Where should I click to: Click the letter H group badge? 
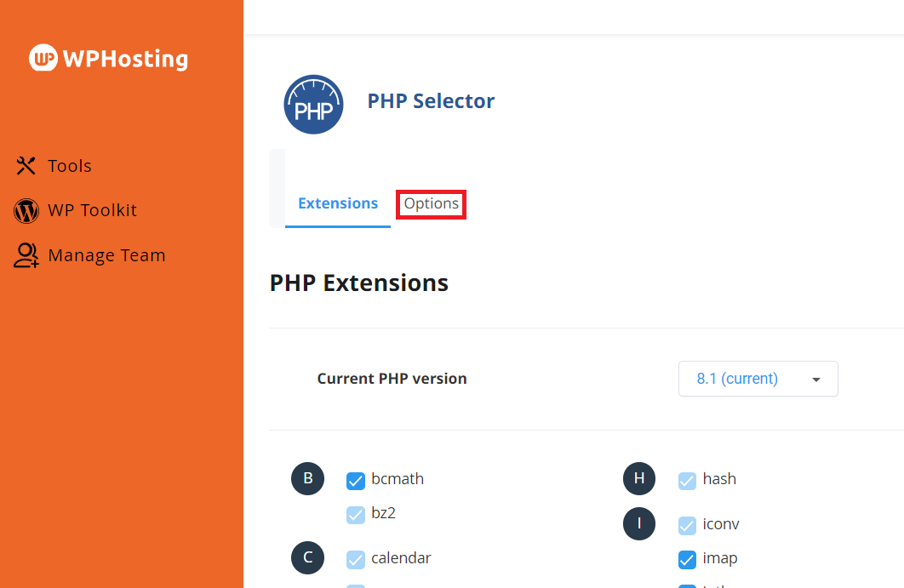pyautogui.click(x=639, y=479)
